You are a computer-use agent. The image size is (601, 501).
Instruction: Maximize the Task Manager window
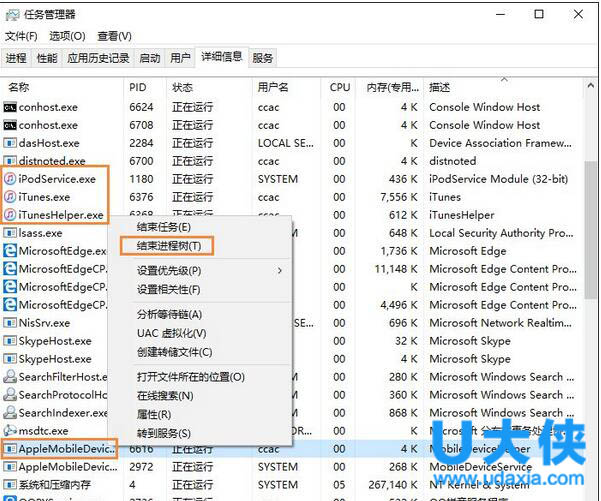coord(539,15)
